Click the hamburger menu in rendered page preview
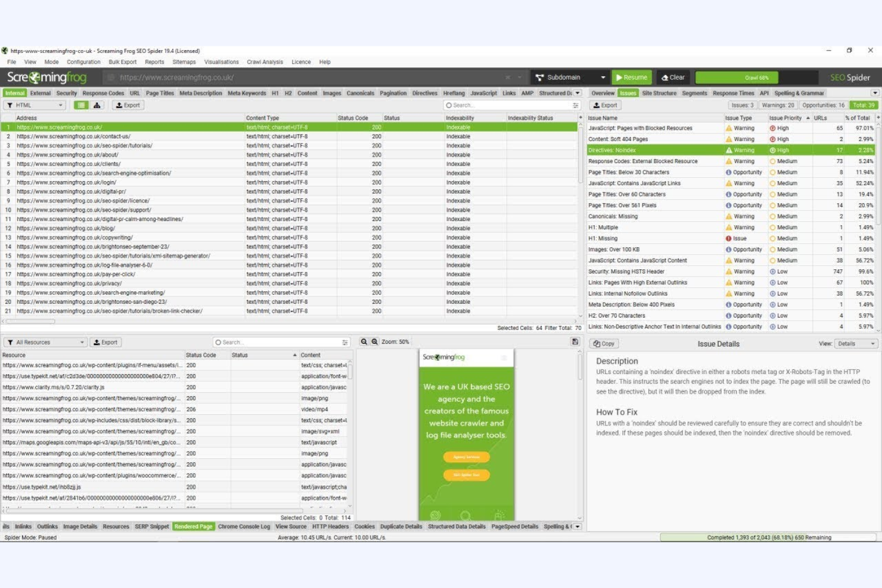This screenshot has height=588, width=882. pos(504,358)
